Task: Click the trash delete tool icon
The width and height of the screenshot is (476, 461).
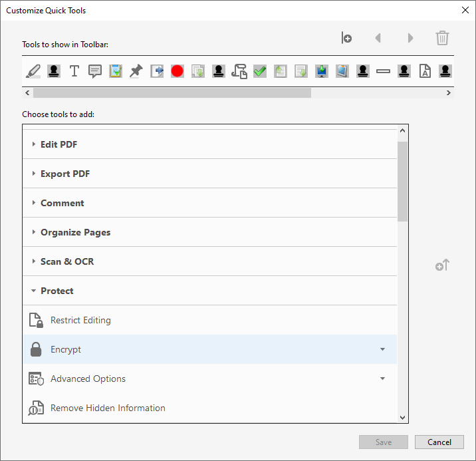Action: coord(442,38)
